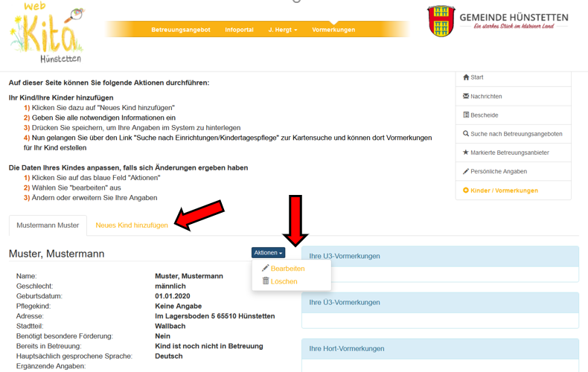Click the Gemeinde Hünstetten coat of arms
588x372 pixels.
(x=441, y=21)
